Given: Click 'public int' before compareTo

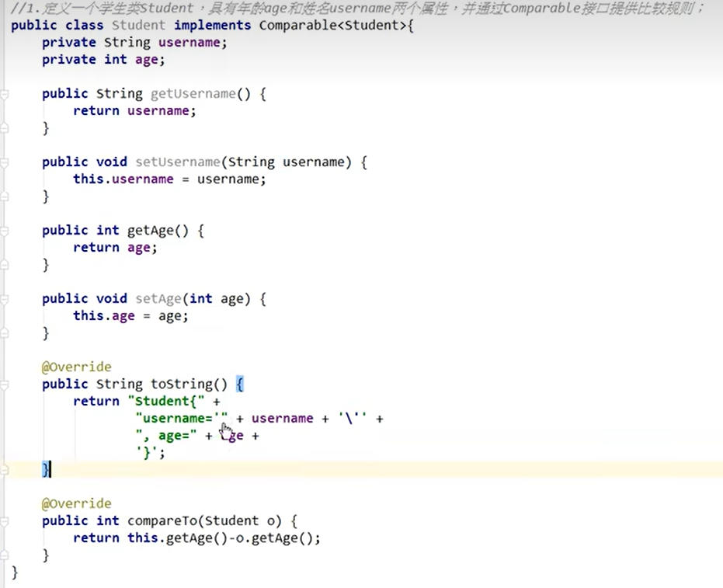Looking at the screenshot, I should (81, 521).
